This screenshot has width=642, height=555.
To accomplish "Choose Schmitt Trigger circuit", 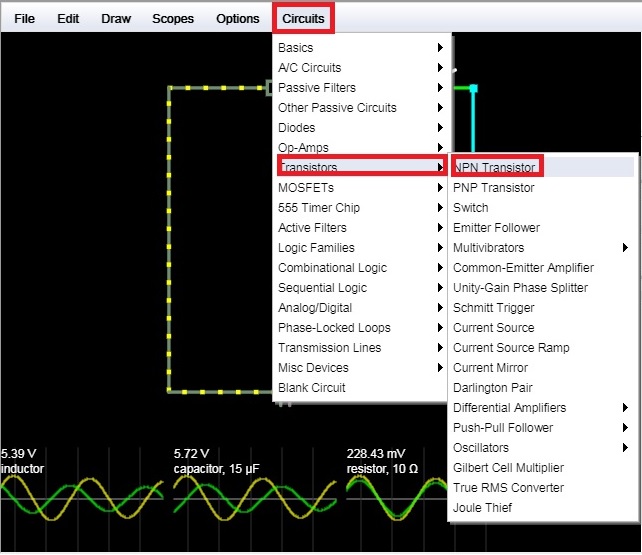I will (494, 308).
